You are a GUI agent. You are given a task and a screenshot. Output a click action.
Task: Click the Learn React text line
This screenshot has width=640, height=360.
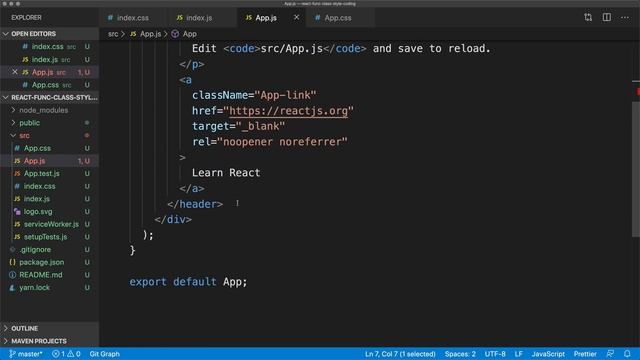(x=226, y=173)
